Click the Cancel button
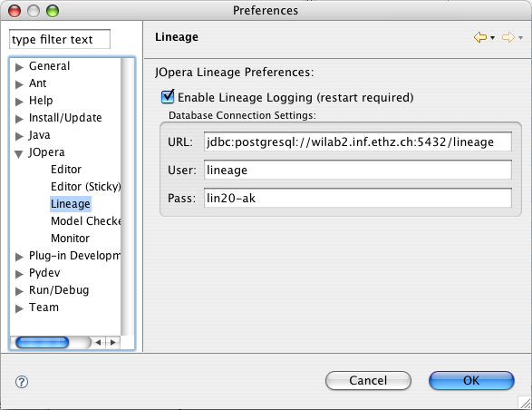Viewport: 532px width, 410px height. click(x=368, y=380)
